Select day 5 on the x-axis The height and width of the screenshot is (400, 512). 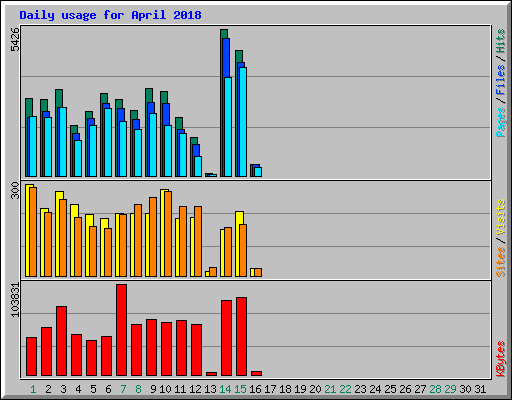point(93,389)
